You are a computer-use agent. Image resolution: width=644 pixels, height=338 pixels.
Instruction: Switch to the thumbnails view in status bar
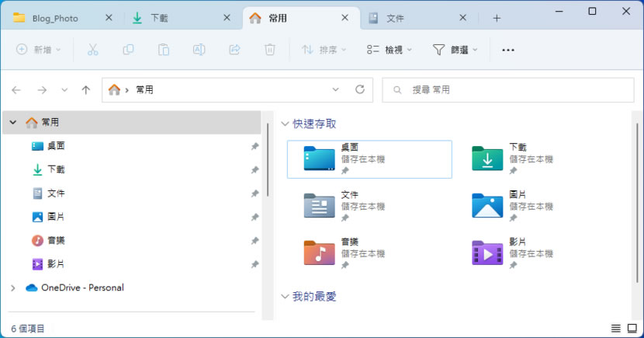[632, 329]
